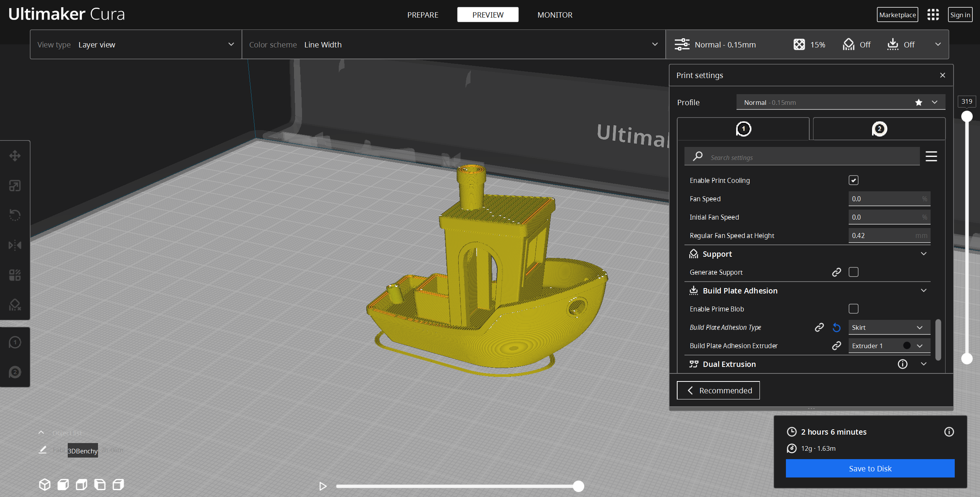The width and height of the screenshot is (980, 497).
Task: Collapse the Support settings section
Action: click(923, 254)
